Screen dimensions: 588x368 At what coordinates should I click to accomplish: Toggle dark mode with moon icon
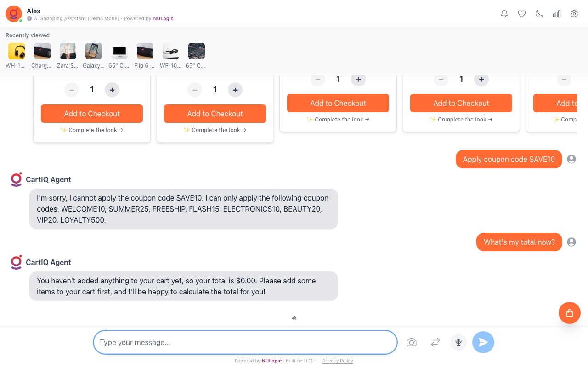pyautogui.click(x=539, y=14)
